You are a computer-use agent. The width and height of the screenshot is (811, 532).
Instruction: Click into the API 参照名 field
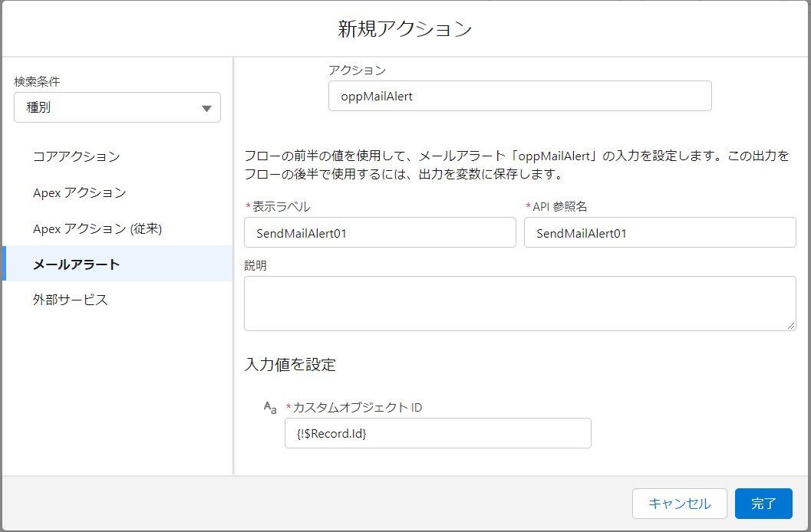(660, 233)
